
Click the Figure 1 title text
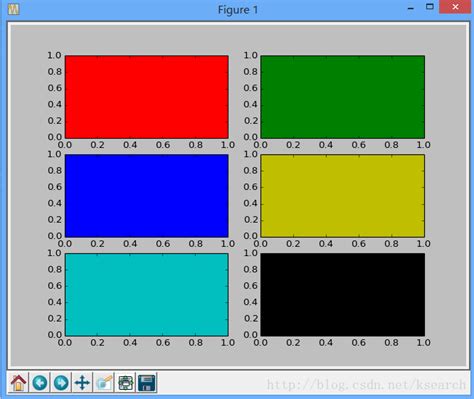click(x=238, y=10)
